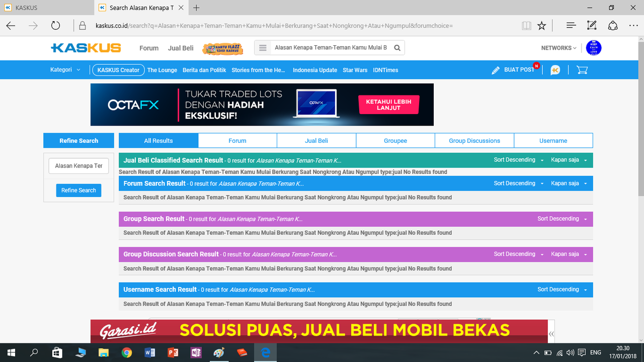Expand the NETWORKS dropdown
Viewport: 644px width, 362px height.
pos(558,48)
